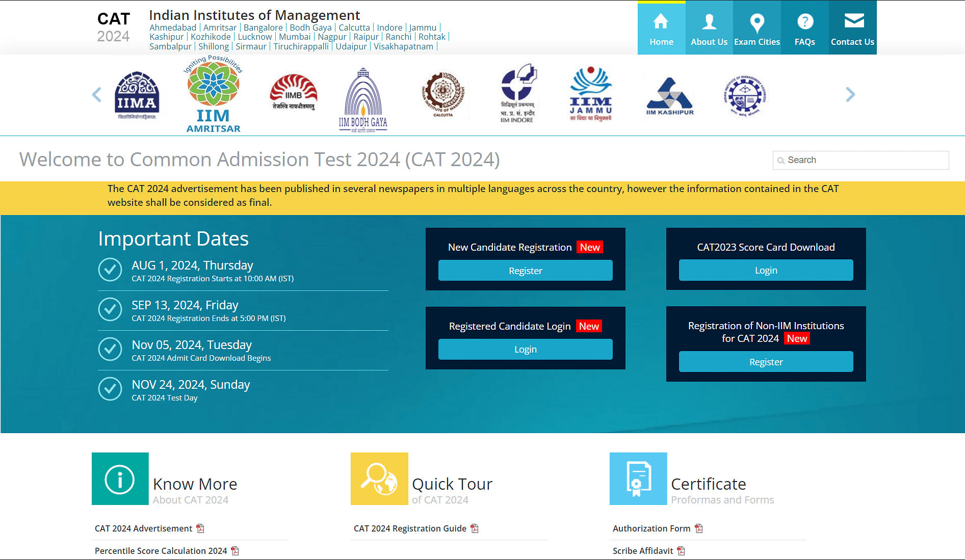965x560 pixels.
Task: Show previous IIM logos with left arrow
Action: pos(96,94)
